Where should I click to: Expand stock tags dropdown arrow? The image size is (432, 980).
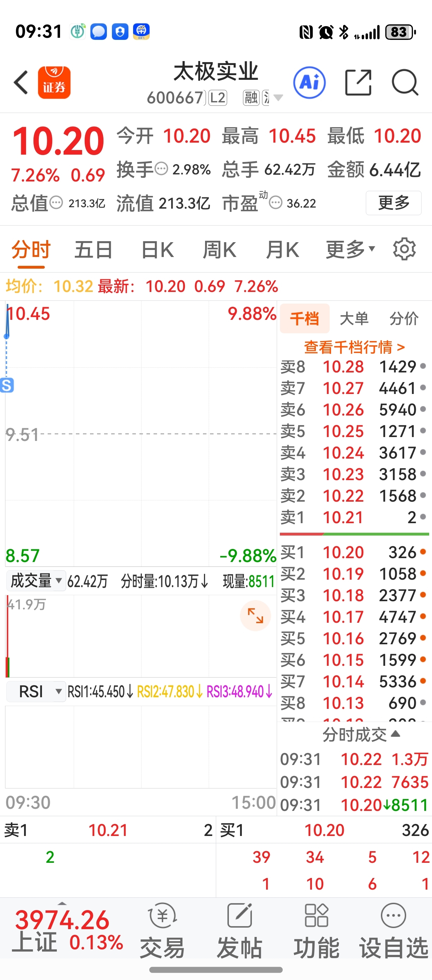[x=278, y=98]
